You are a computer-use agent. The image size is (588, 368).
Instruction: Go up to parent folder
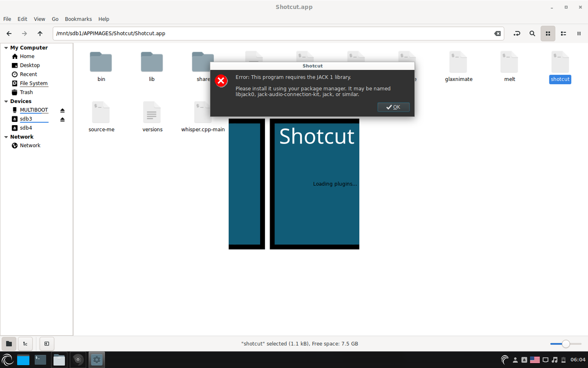pos(40,34)
